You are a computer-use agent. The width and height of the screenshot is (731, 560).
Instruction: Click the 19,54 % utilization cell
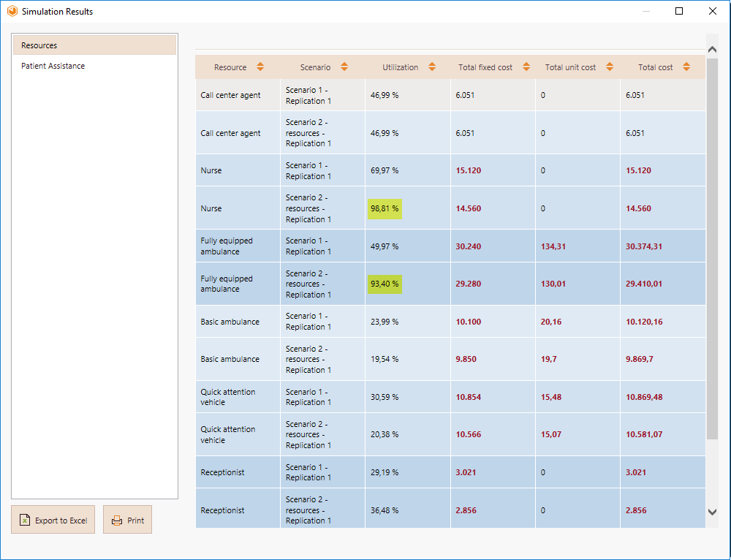point(385,359)
